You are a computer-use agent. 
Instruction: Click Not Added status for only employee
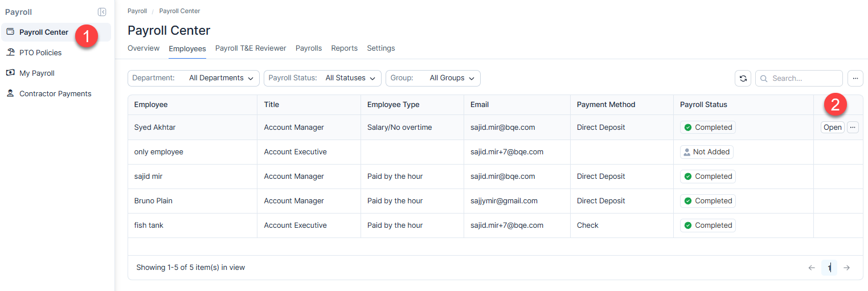tap(707, 152)
